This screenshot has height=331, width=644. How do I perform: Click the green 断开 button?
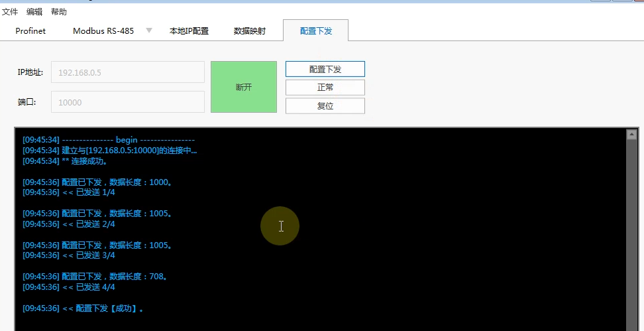[244, 87]
